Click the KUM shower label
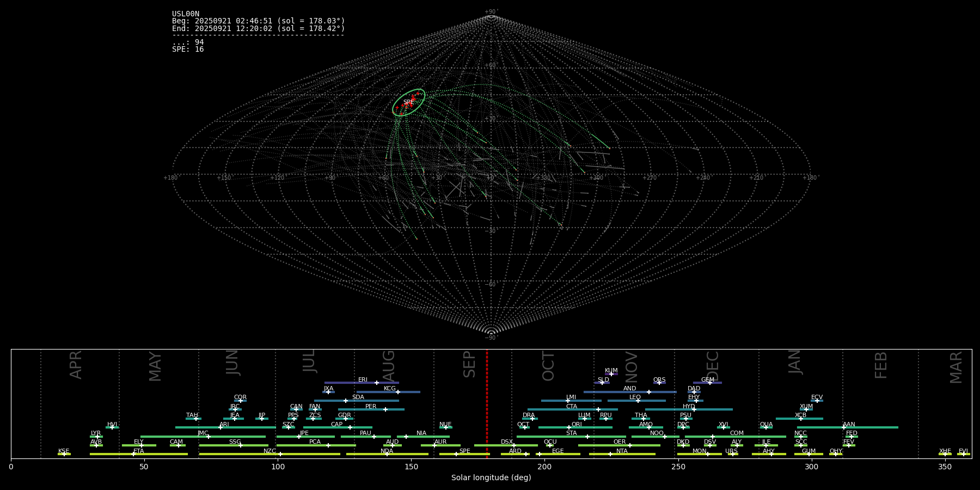 [611, 371]
